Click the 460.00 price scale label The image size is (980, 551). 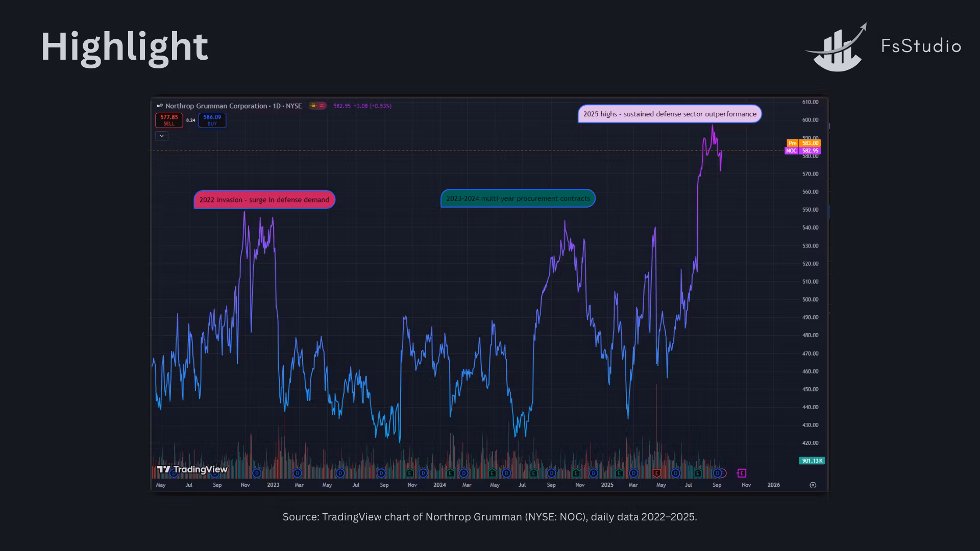[810, 371]
